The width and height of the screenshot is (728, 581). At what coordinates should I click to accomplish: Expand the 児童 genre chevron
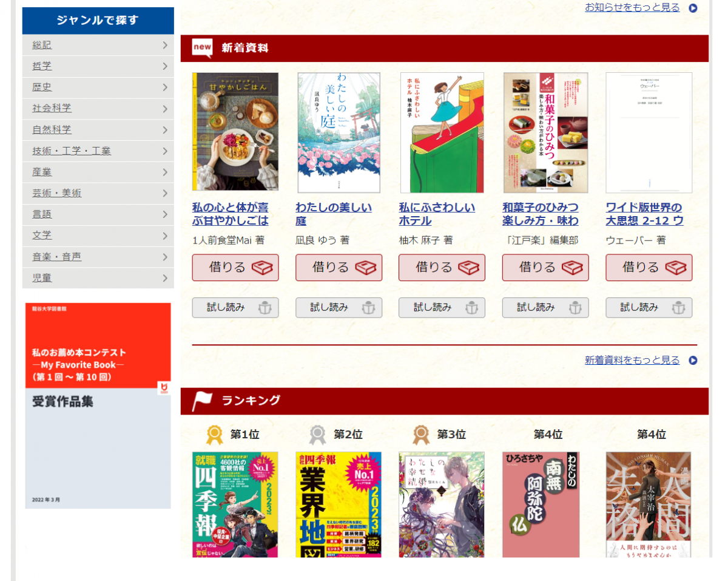click(x=164, y=278)
